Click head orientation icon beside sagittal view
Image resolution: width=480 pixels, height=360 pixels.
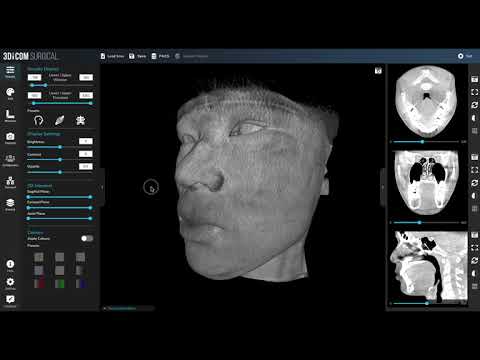[x=474, y=274]
